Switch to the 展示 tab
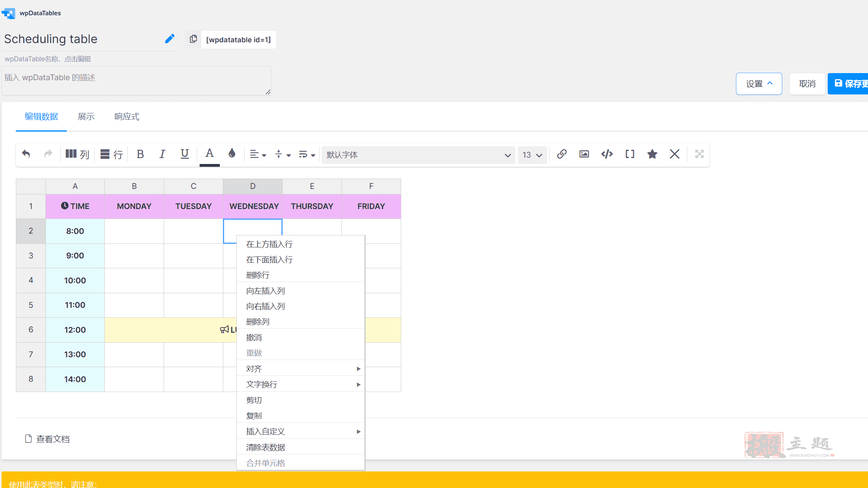Image resolution: width=868 pixels, height=488 pixels. (x=86, y=117)
